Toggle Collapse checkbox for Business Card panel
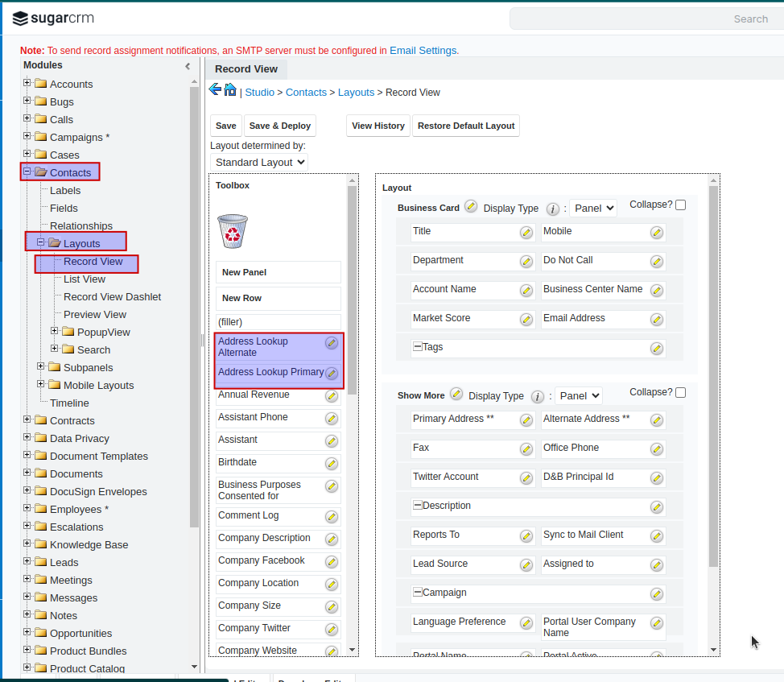This screenshot has width=784, height=682. [681, 205]
